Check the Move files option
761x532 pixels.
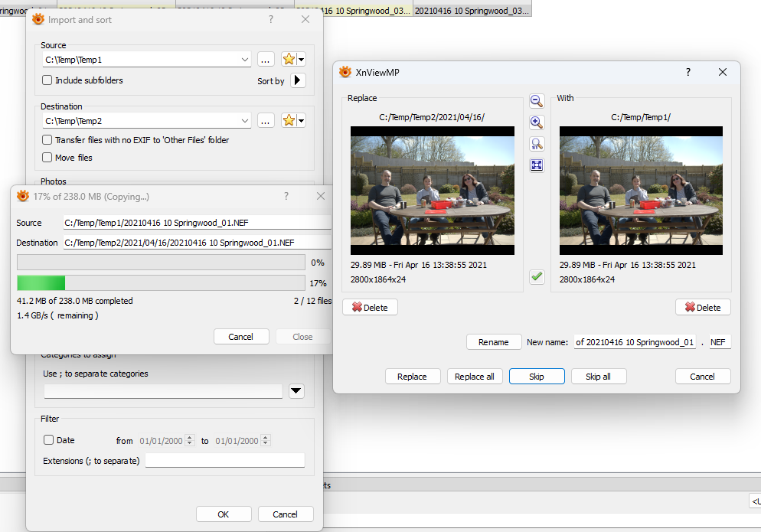pyautogui.click(x=47, y=158)
